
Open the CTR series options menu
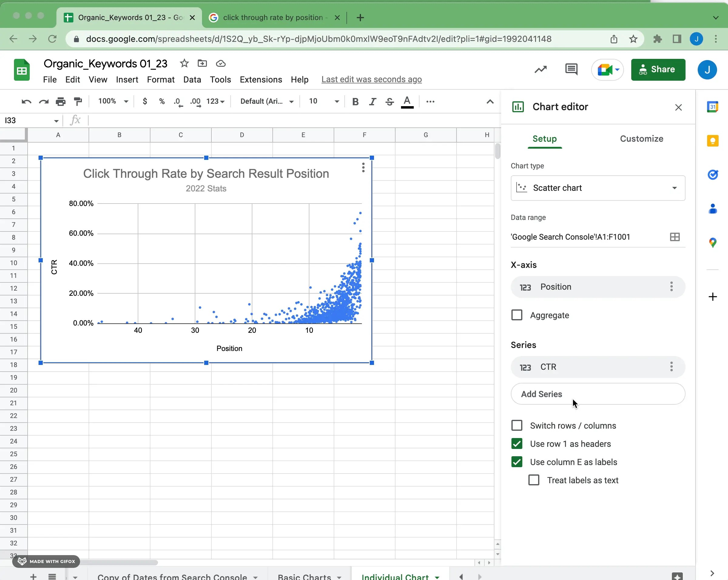[x=671, y=367]
